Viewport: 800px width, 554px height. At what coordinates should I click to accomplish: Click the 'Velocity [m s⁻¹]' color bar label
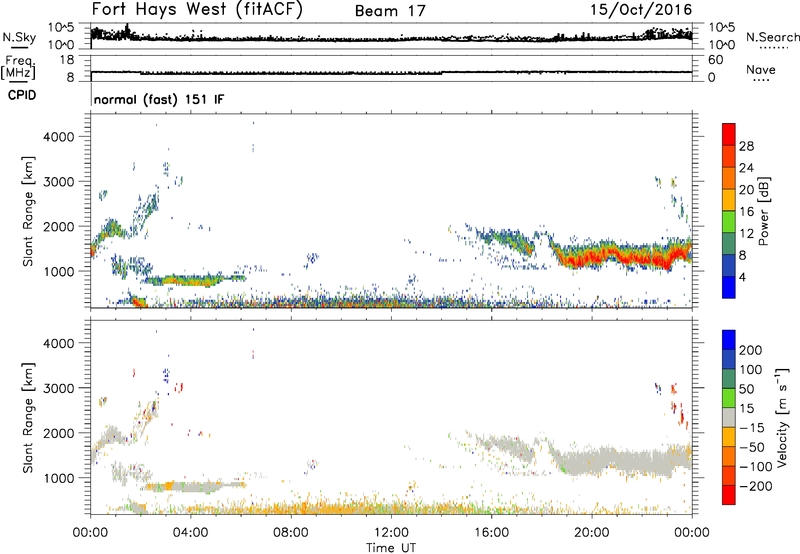coord(782,417)
